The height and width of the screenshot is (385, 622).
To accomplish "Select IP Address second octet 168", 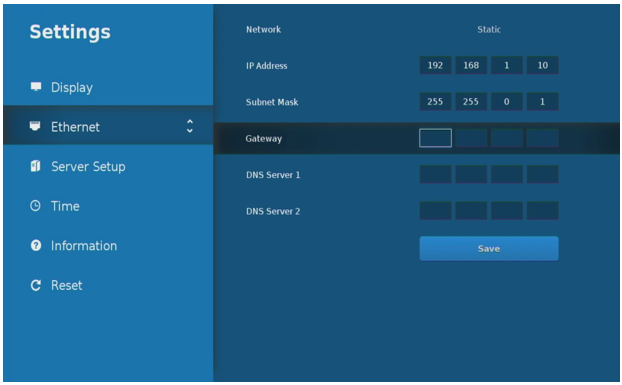I will (471, 65).
